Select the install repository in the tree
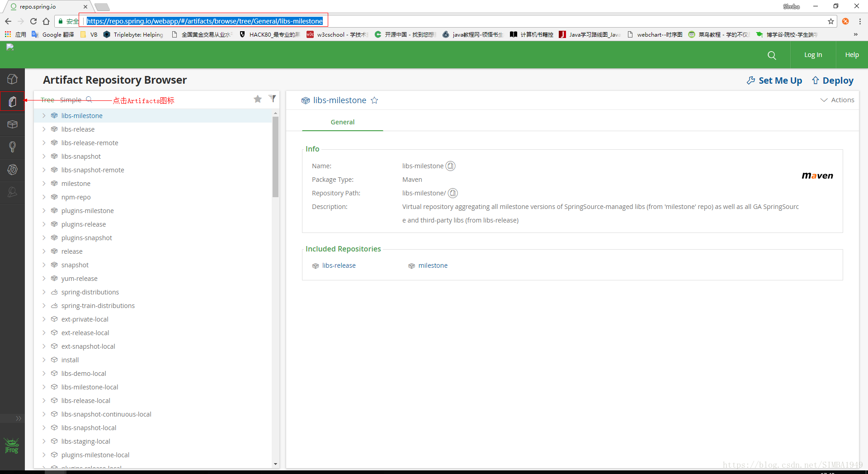This screenshot has width=868, height=474. (70, 360)
